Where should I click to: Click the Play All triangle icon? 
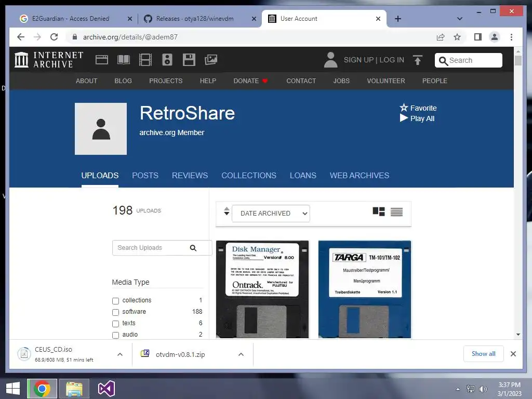coord(404,118)
